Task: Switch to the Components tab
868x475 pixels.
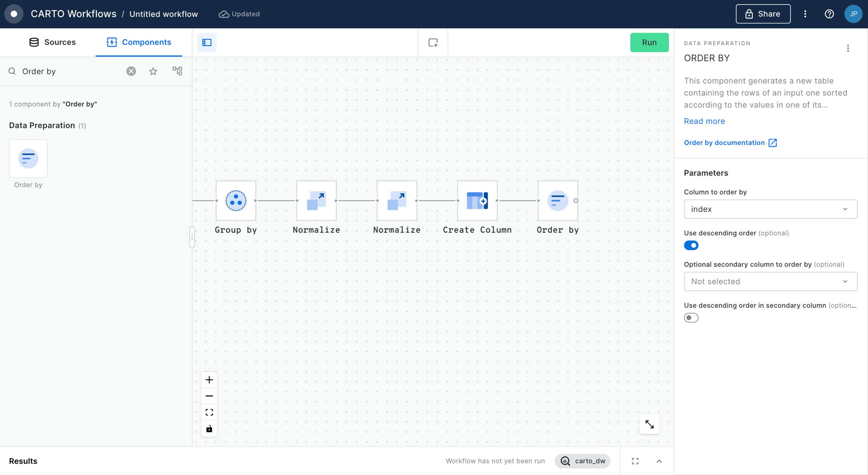Action: 139,42
